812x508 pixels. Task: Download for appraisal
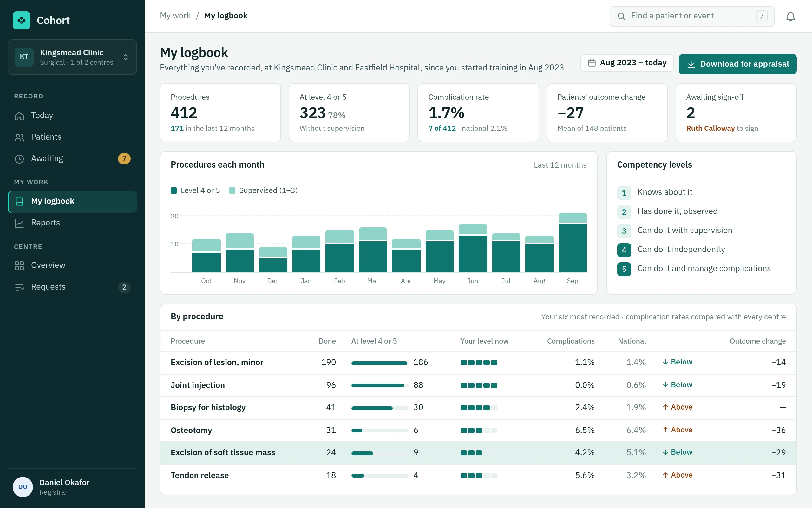(737, 64)
